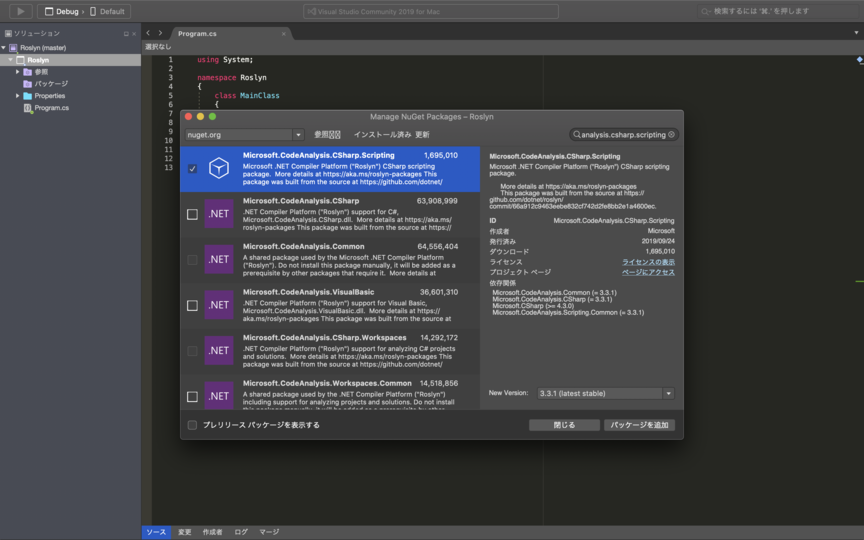Click the Run play button in toolbar
The width and height of the screenshot is (864, 540).
click(20, 11)
